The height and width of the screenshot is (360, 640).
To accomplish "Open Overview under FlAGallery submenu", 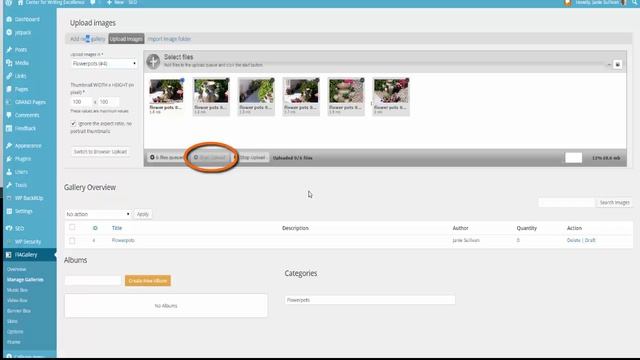I will (x=16, y=269).
